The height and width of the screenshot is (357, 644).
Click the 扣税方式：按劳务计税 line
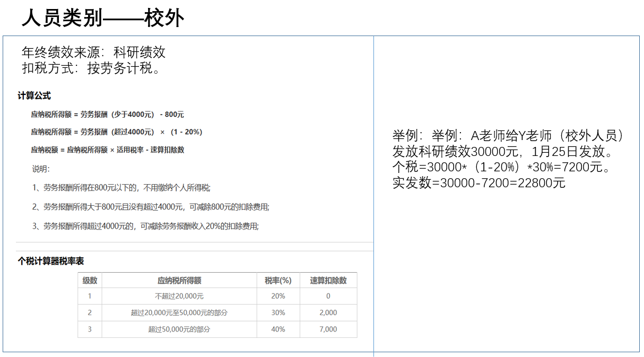pos(91,69)
